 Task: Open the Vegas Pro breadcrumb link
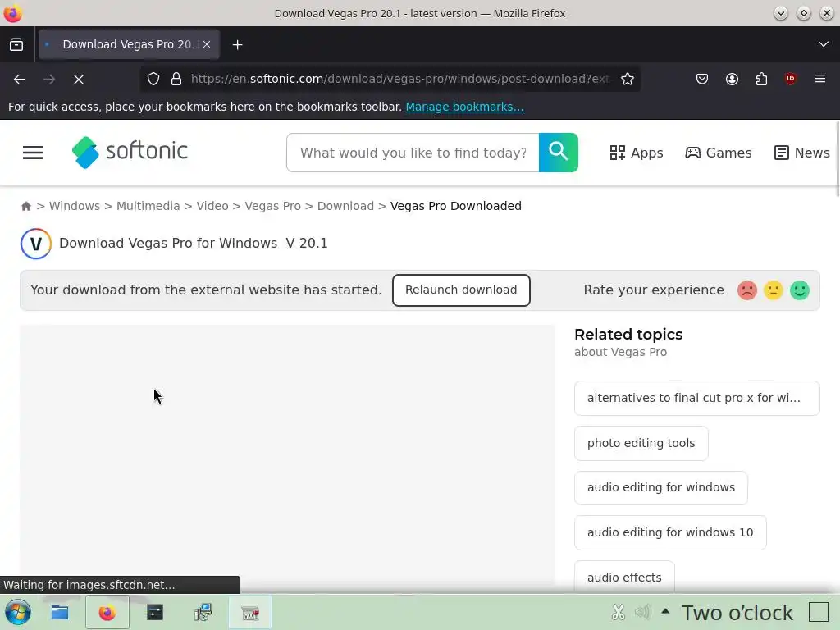point(272,206)
